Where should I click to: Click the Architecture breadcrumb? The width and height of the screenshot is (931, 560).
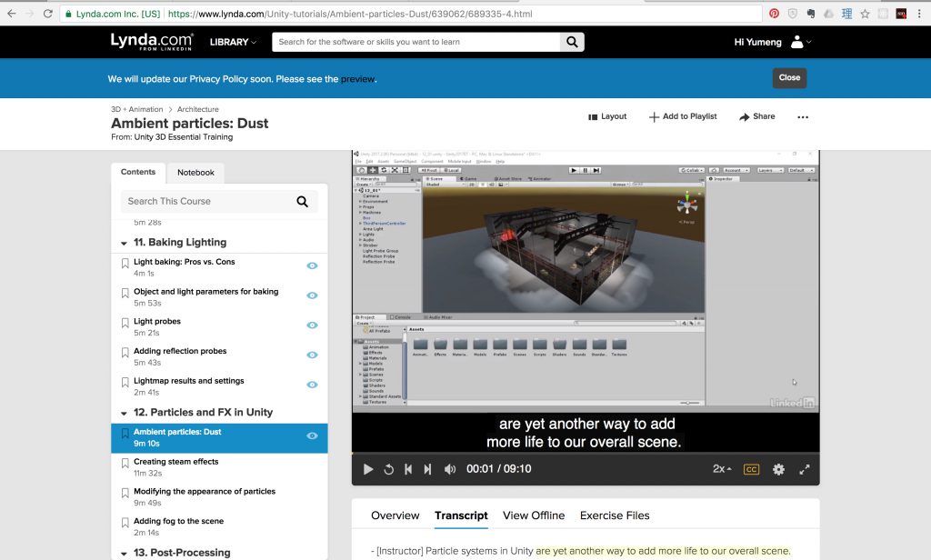coord(197,109)
